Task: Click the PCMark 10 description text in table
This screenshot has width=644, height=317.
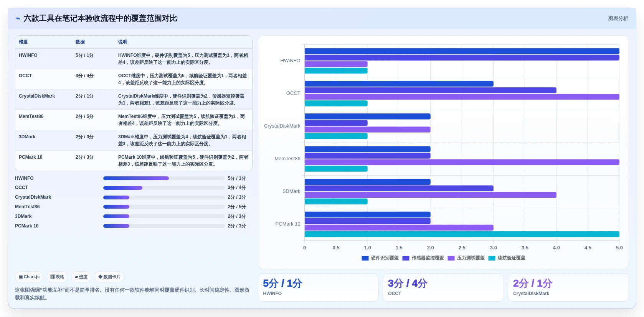Action: tap(183, 161)
